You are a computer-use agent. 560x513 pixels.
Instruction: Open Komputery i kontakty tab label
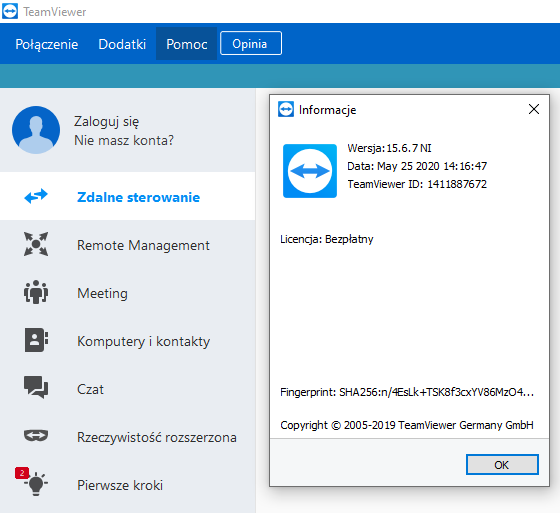[x=144, y=342]
